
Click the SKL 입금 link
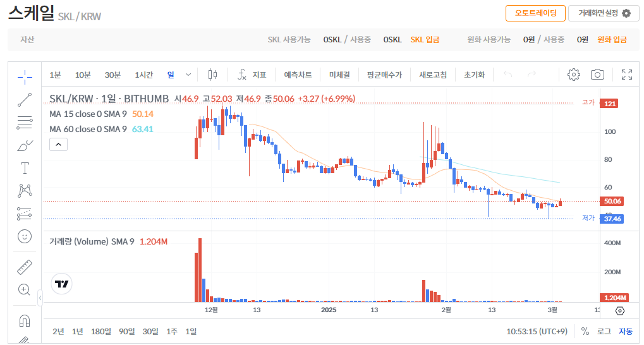425,39
